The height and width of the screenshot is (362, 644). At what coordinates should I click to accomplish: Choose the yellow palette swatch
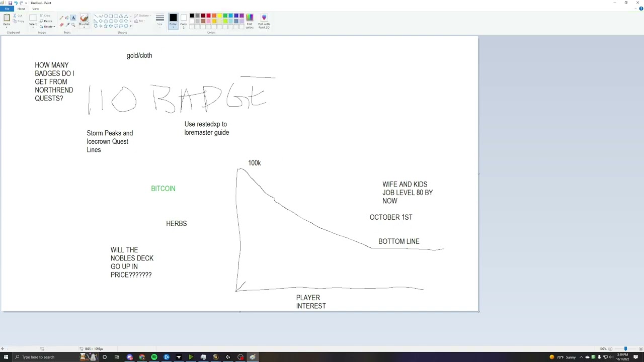tap(219, 16)
